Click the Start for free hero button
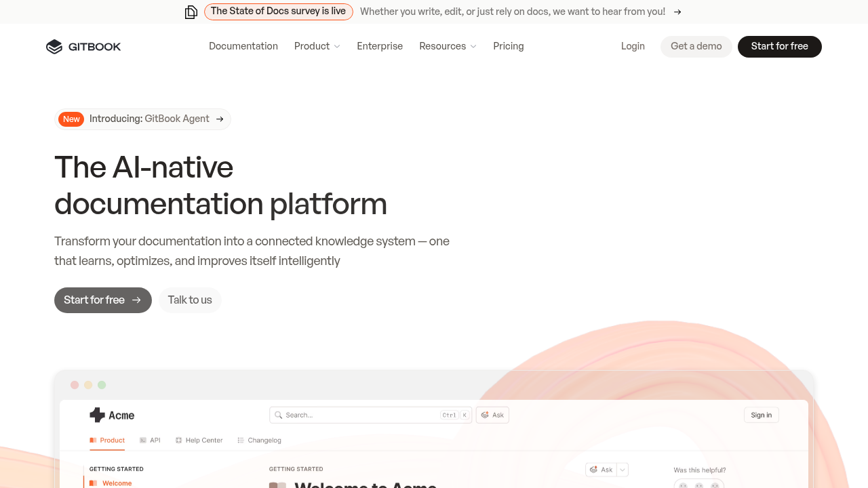868x488 pixels. pos(103,300)
